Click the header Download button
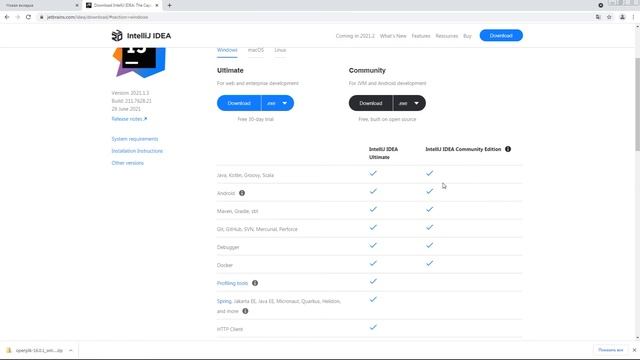 click(501, 36)
